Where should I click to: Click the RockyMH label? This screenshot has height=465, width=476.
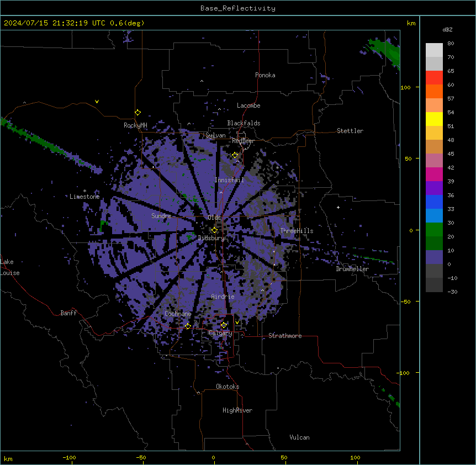[x=135, y=125]
